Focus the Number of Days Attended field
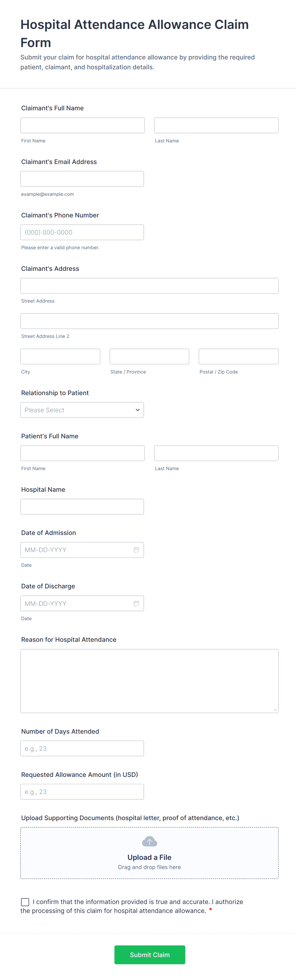 tap(82, 748)
